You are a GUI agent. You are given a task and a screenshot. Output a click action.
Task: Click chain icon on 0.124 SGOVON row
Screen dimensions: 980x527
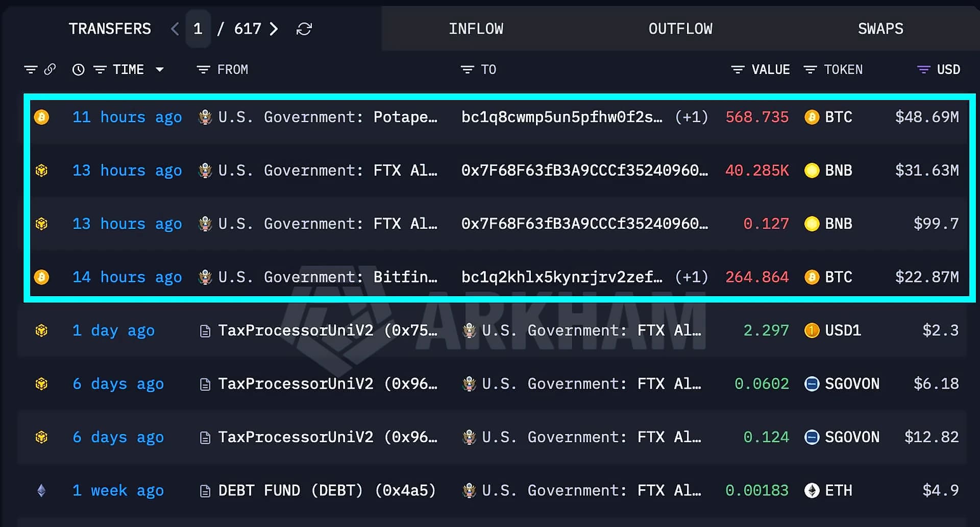click(x=42, y=437)
